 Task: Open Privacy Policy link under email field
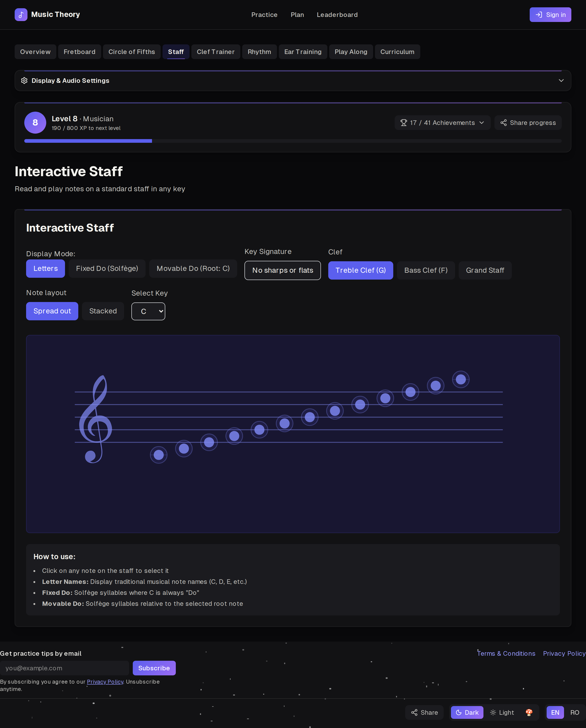click(105, 682)
